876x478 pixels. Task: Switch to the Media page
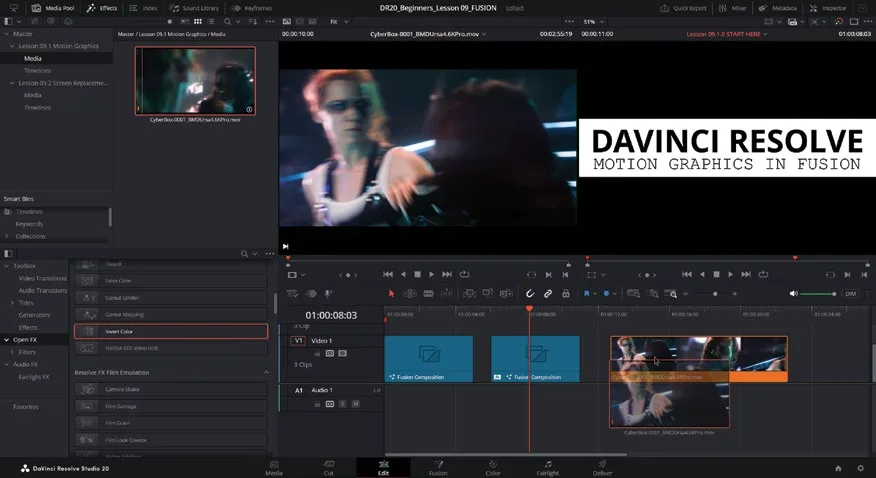pos(274,468)
